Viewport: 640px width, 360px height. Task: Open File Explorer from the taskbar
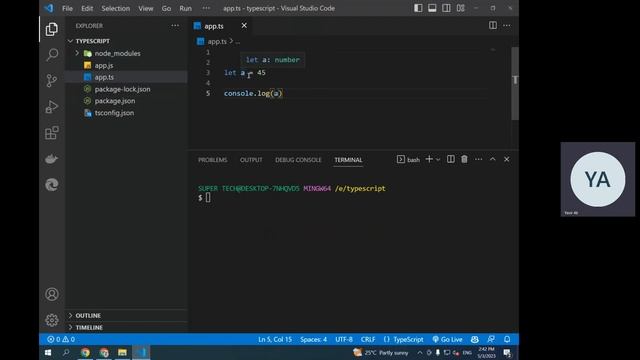(122, 353)
